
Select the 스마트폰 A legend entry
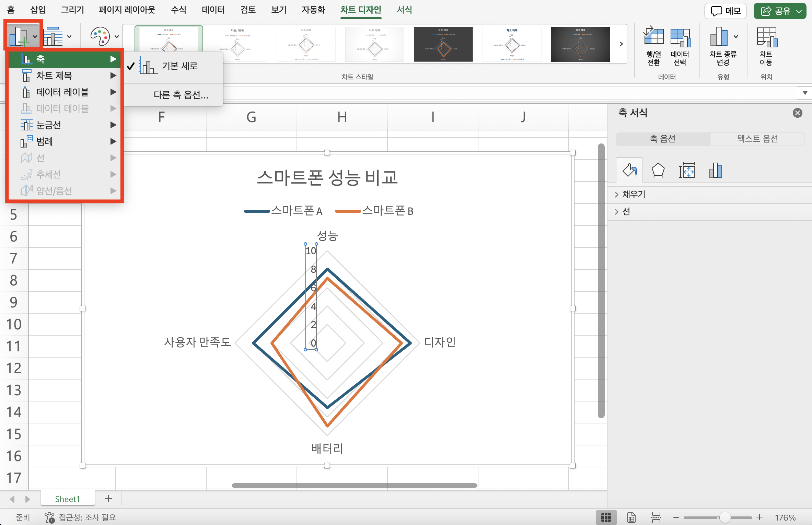click(x=283, y=211)
